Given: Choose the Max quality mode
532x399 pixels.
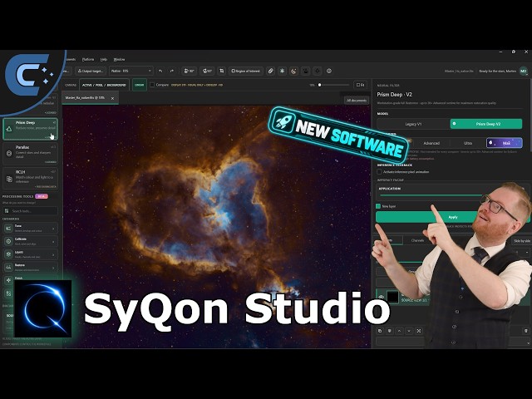Looking at the screenshot, I should pos(505,143).
